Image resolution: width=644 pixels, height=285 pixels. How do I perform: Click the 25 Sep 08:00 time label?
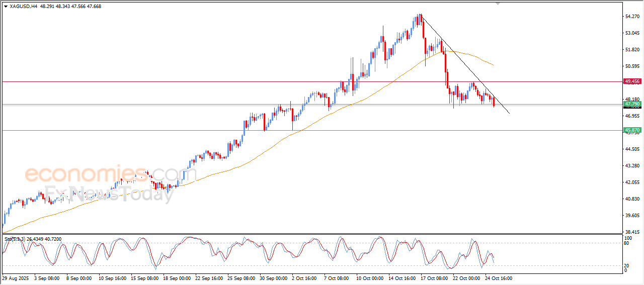242,277
